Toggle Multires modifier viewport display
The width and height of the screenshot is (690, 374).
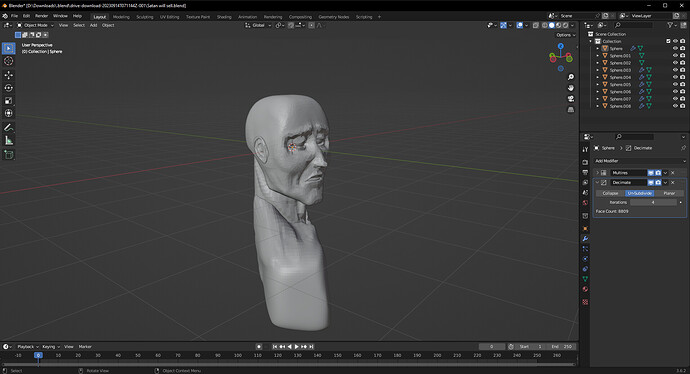(x=650, y=173)
